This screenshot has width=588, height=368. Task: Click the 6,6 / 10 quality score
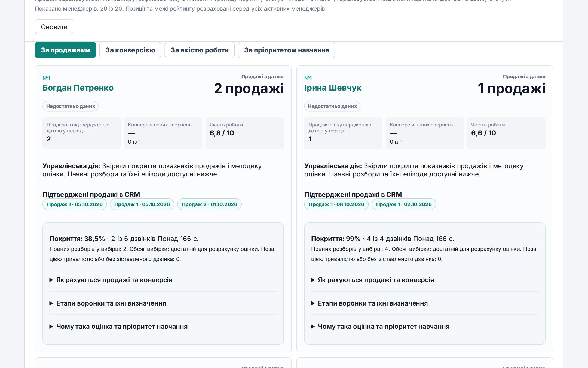point(483,133)
